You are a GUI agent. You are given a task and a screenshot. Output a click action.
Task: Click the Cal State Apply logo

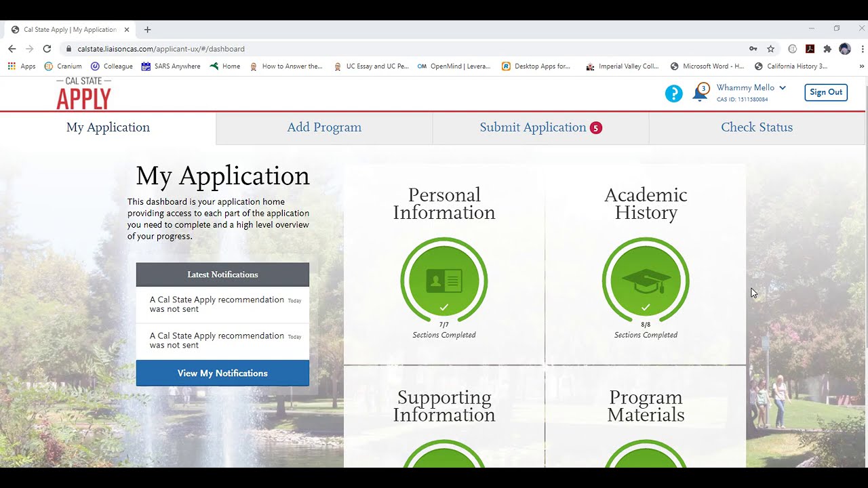(83, 94)
